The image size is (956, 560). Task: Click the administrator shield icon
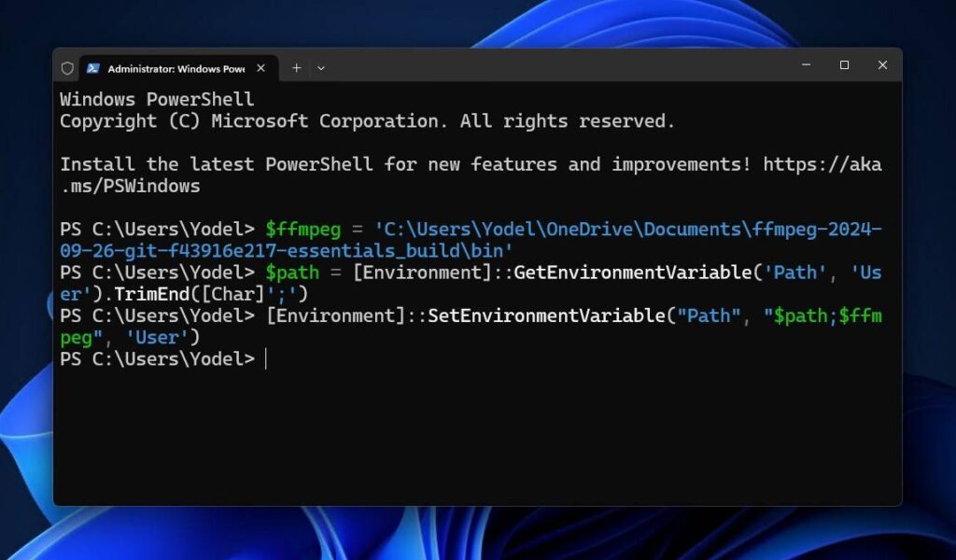[x=67, y=68]
